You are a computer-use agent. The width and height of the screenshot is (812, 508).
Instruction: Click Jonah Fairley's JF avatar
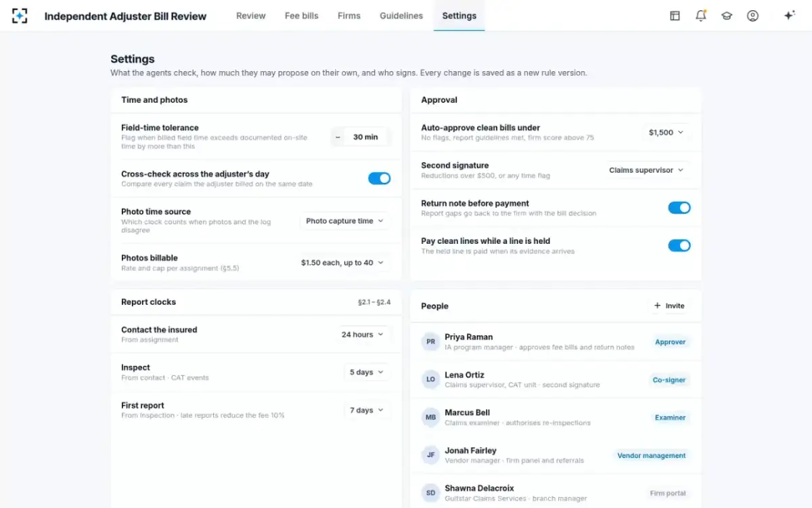[430, 455]
